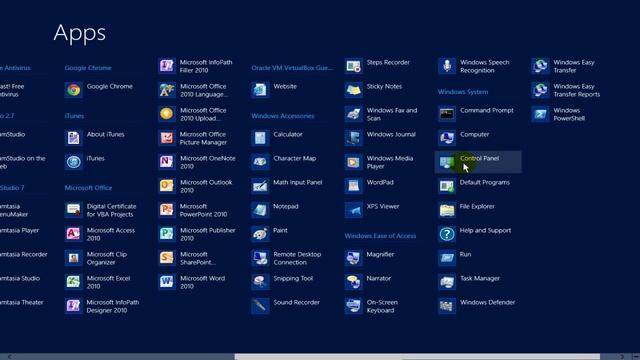Open Sticky Notes icon
Viewport: 640px width, 360px height.
(353, 90)
